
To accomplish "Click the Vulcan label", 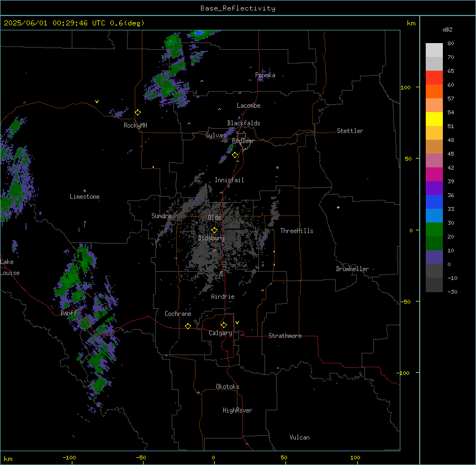I will [300, 437].
